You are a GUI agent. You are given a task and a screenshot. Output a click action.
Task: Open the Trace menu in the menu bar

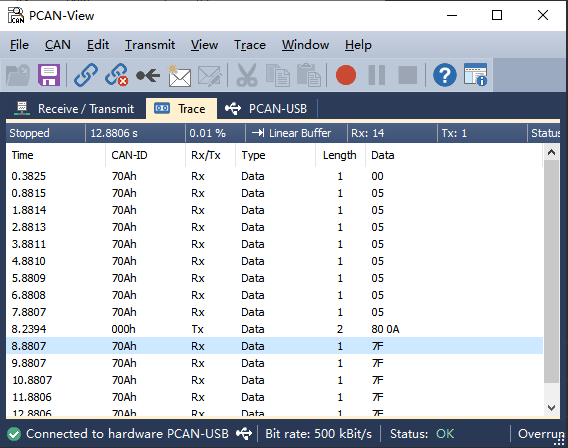coord(250,45)
